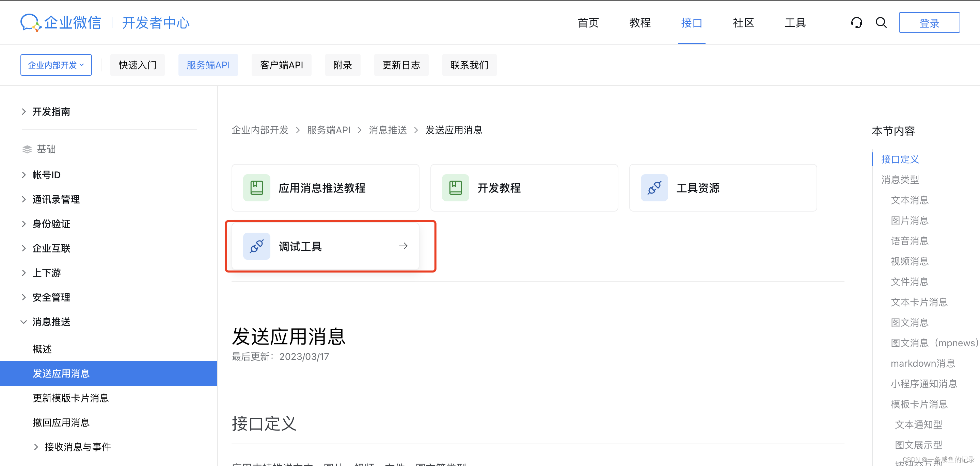Click the 企业微信 logo icon
This screenshot has width=980, height=466.
(x=30, y=23)
